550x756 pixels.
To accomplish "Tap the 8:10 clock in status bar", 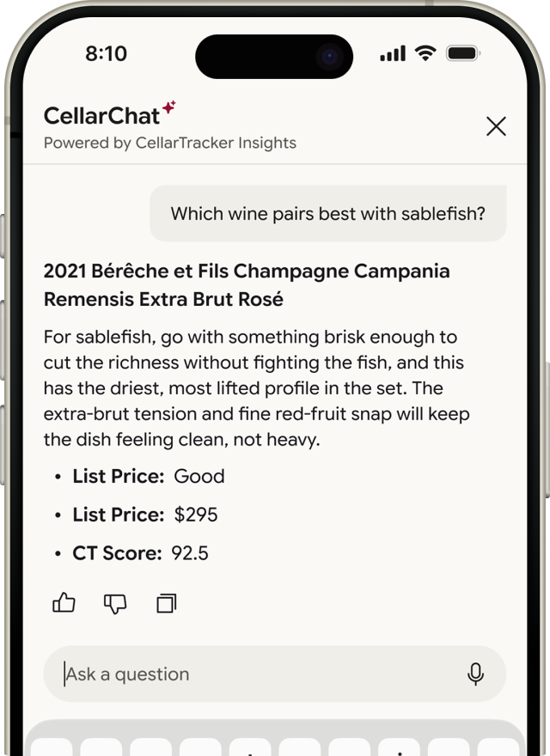I will pyautogui.click(x=107, y=53).
